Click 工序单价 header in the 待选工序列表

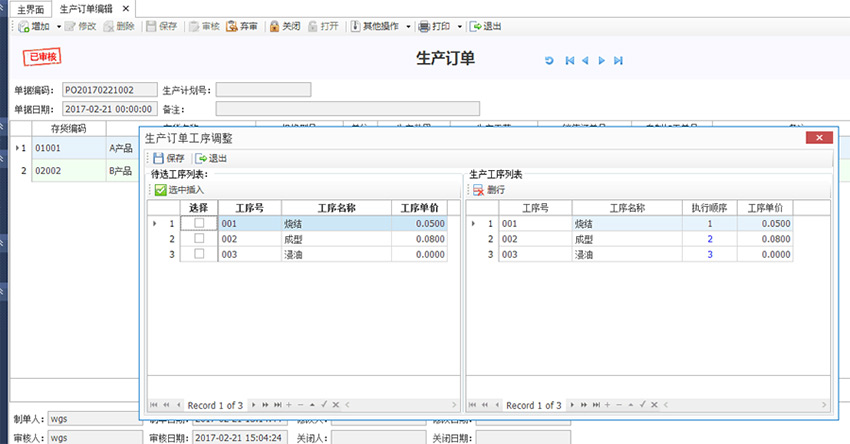pos(420,208)
